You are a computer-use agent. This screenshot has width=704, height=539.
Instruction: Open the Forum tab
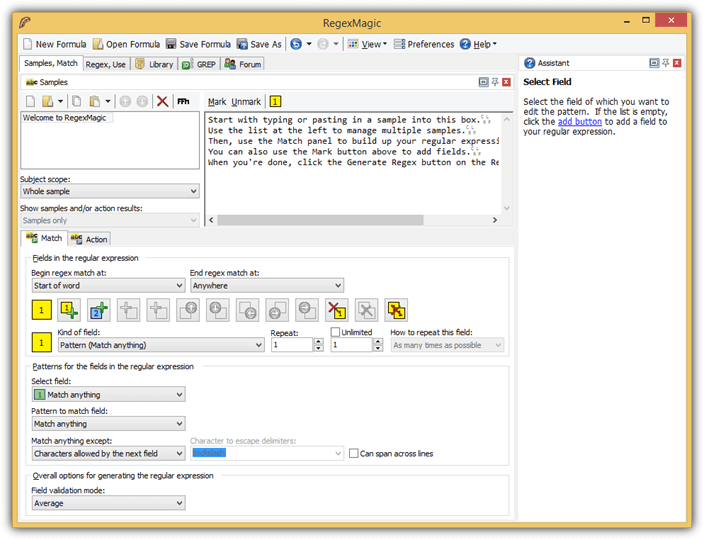pos(243,64)
